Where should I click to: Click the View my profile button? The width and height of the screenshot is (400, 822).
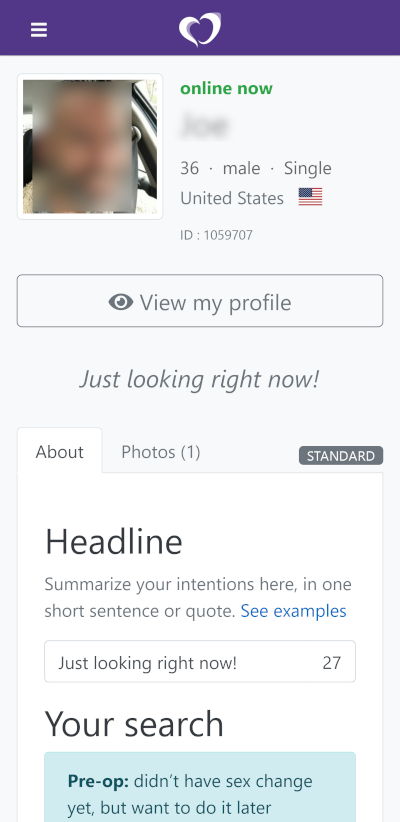200,301
